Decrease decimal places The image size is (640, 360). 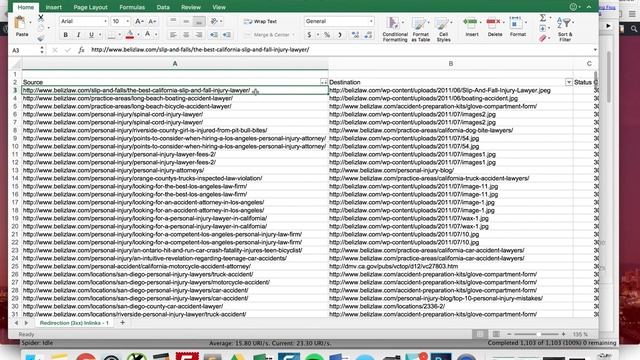[369, 35]
